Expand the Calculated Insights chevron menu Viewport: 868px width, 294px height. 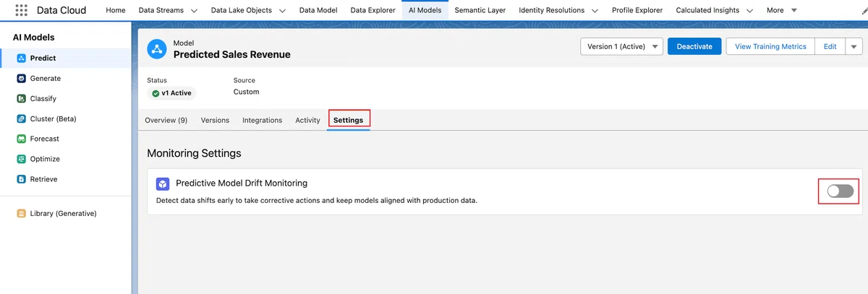(749, 11)
